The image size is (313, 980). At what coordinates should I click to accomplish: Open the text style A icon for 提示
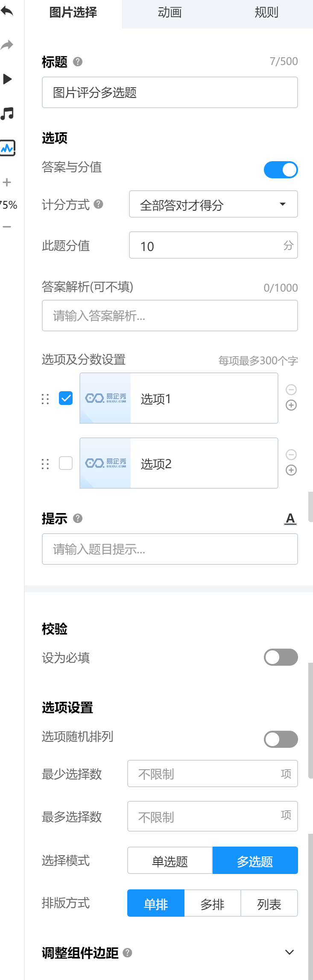pos(290,519)
